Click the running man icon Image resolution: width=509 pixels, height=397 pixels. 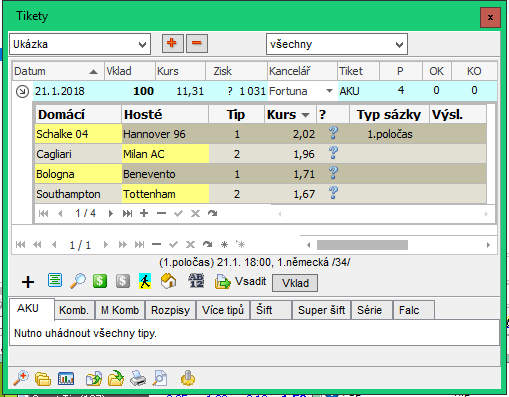[145, 281]
